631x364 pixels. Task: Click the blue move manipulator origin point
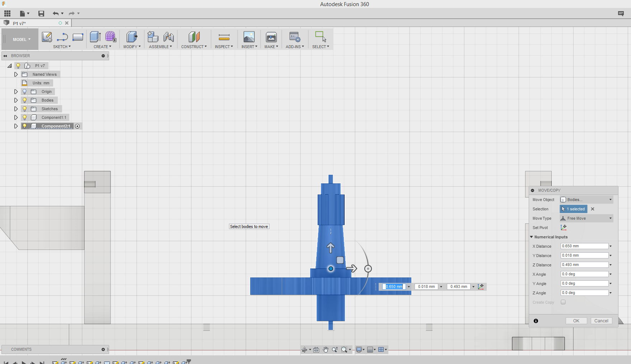[331, 269]
